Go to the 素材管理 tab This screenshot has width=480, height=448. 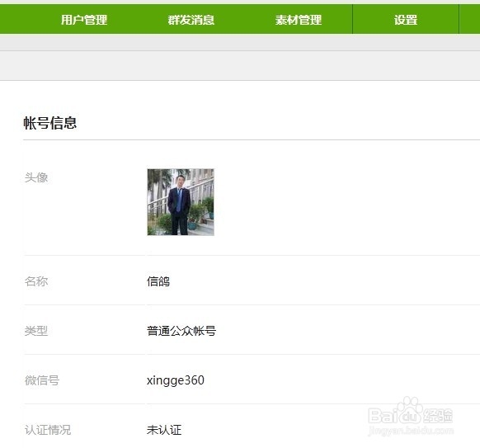pos(299,20)
